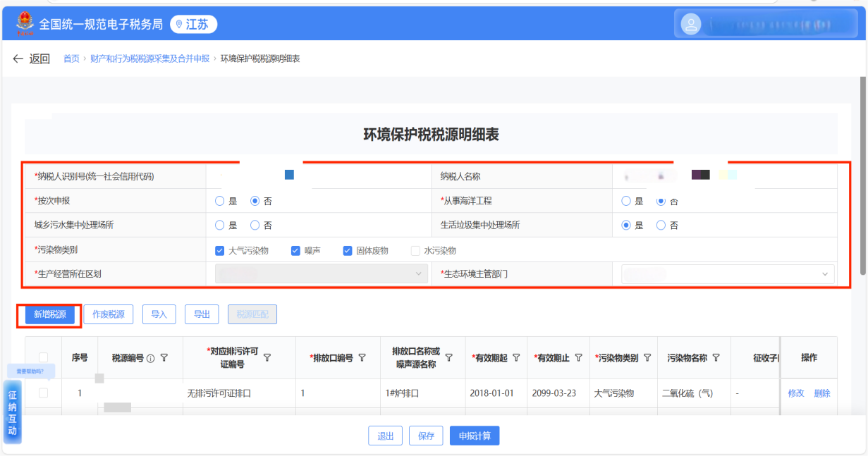Open the 江苏 region selector
Screen dimensions: 868x456
(x=192, y=25)
